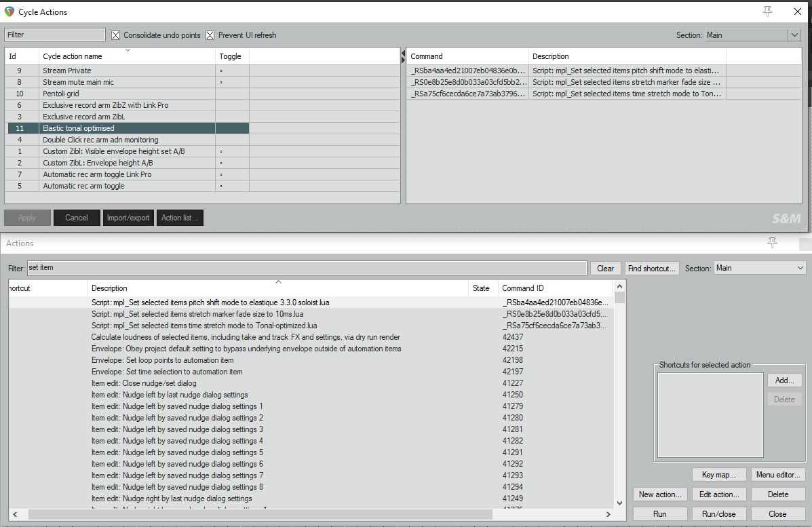Toggle Consolidate undo points checkbox
This screenshot has height=527, width=812.
click(x=115, y=35)
